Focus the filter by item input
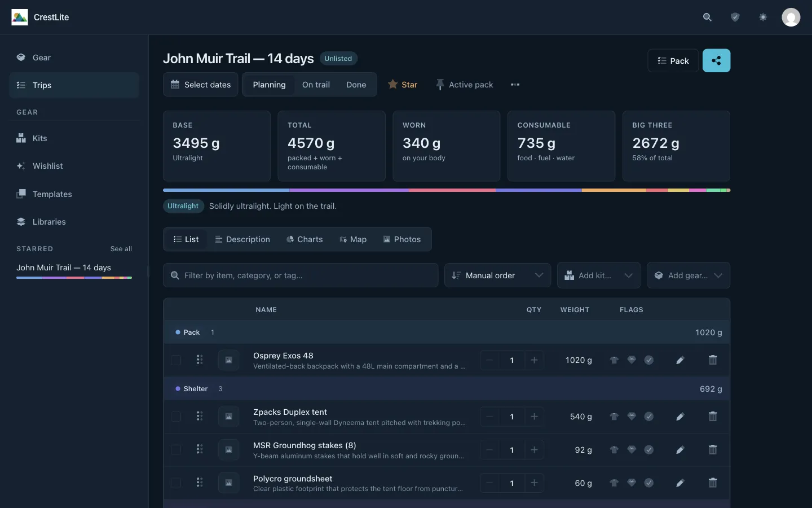This screenshot has height=508, width=812. coord(301,275)
